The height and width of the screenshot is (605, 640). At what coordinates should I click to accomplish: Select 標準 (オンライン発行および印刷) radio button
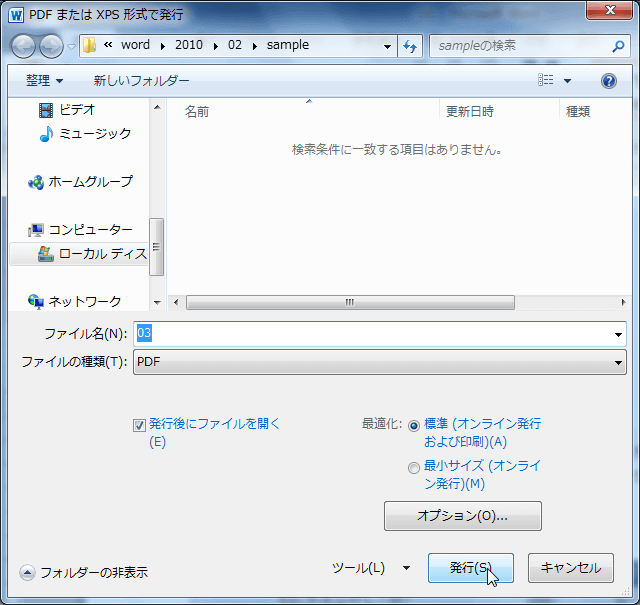413,426
